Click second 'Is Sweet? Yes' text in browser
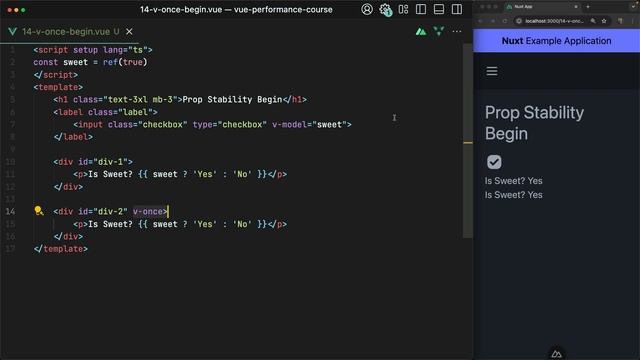Screen dimensions: 640x360 (x=513, y=195)
